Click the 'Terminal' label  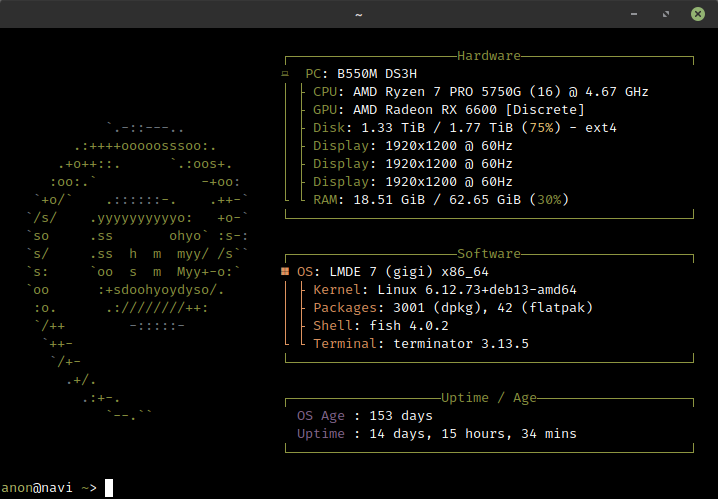(345, 344)
